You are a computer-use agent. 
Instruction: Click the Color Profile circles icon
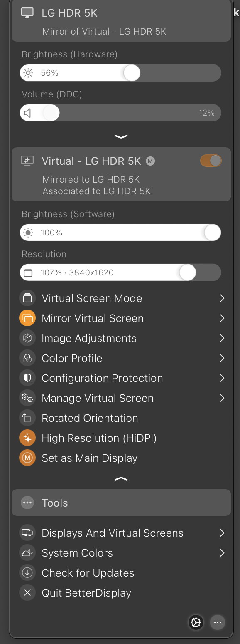click(27, 358)
